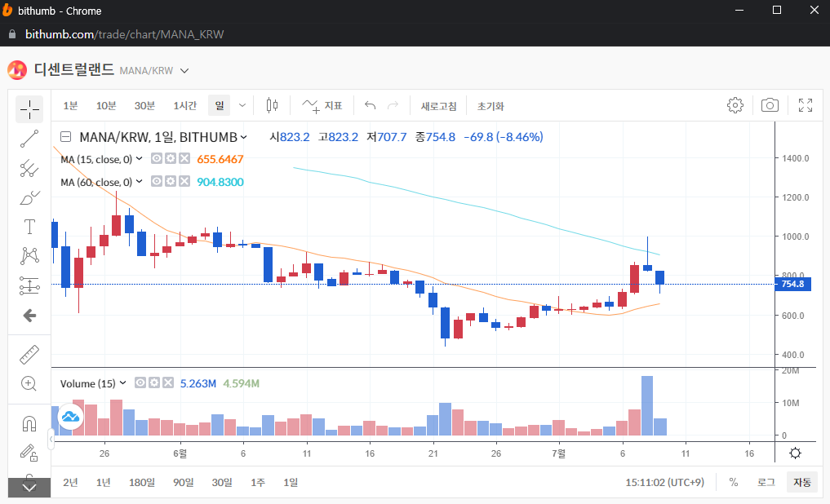Collapse the legend with minus box icon
This screenshot has width=830, height=504.
[65, 137]
